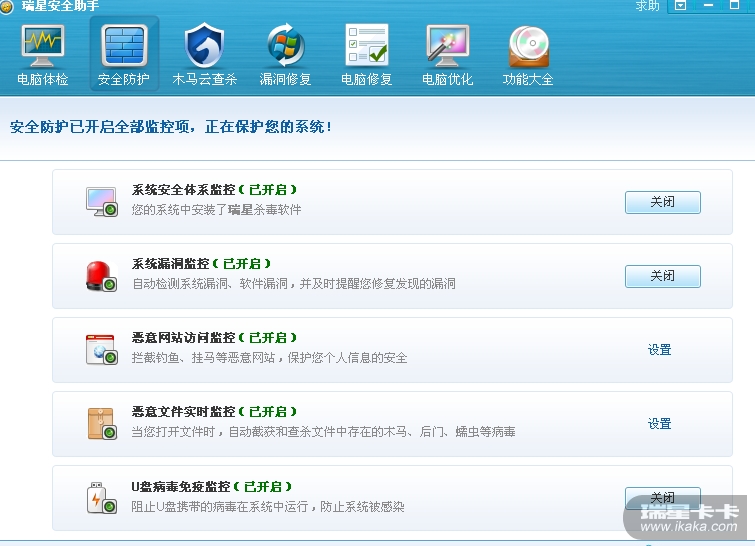Open the title bar dropdown menu button
The height and width of the screenshot is (546, 755).
tap(680, 6)
